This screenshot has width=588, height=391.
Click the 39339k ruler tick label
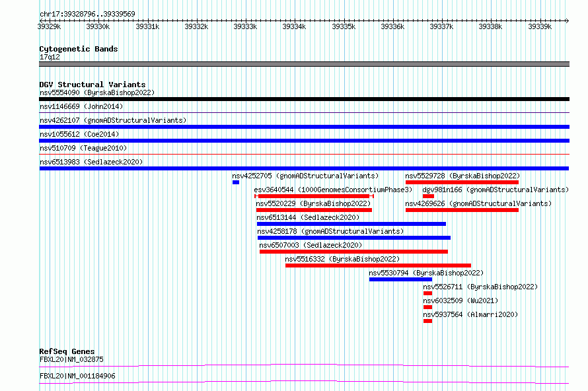(x=540, y=26)
